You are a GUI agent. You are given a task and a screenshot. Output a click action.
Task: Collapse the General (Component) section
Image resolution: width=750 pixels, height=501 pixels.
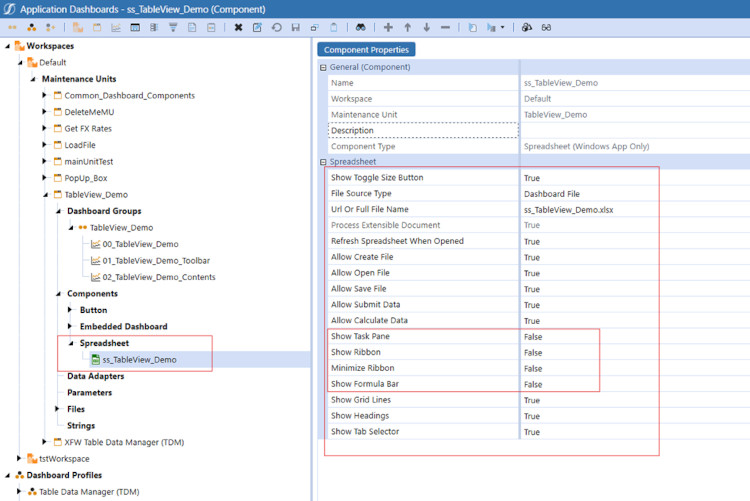click(x=323, y=67)
